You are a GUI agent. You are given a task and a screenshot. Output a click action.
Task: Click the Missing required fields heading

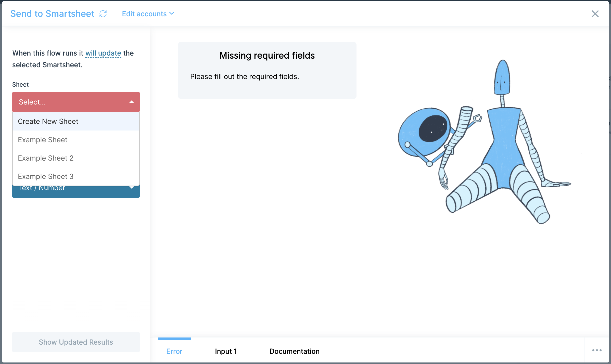[267, 56]
